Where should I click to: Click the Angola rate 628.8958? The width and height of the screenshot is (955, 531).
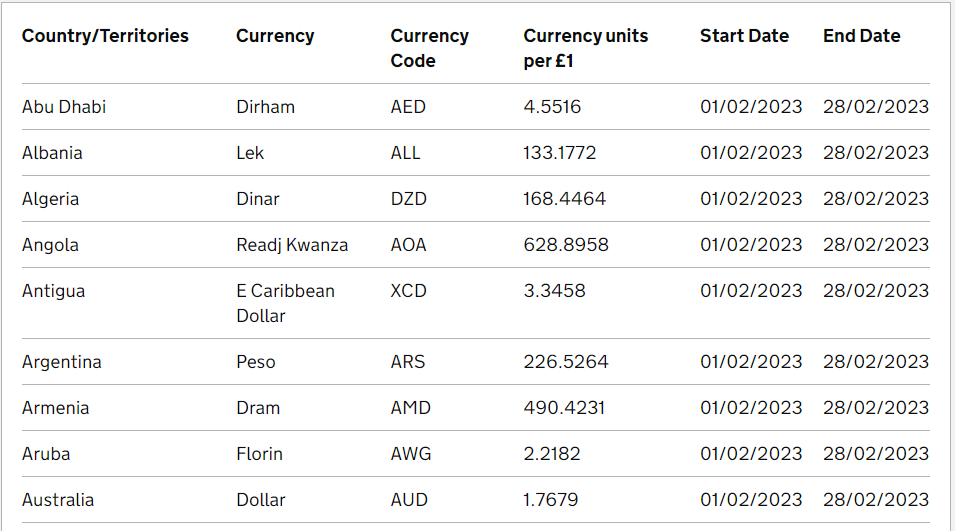point(565,245)
